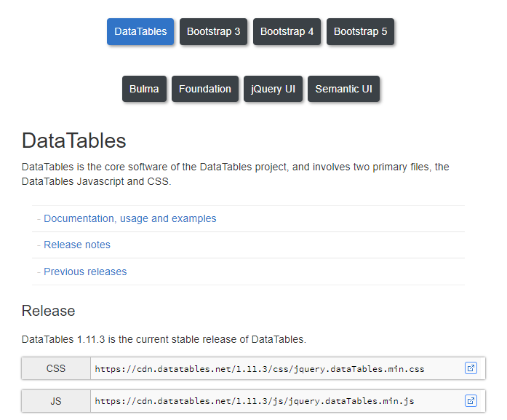Click the Release section heading

48,311
